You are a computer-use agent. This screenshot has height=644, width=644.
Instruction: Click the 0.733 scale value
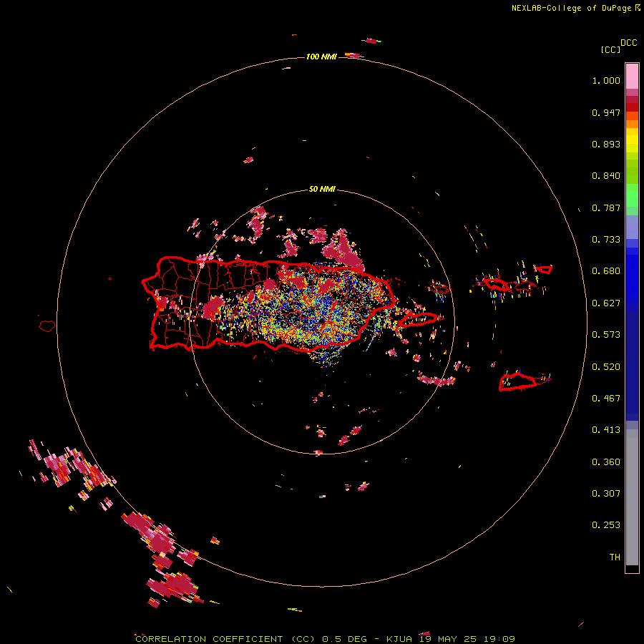(x=606, y=240)
